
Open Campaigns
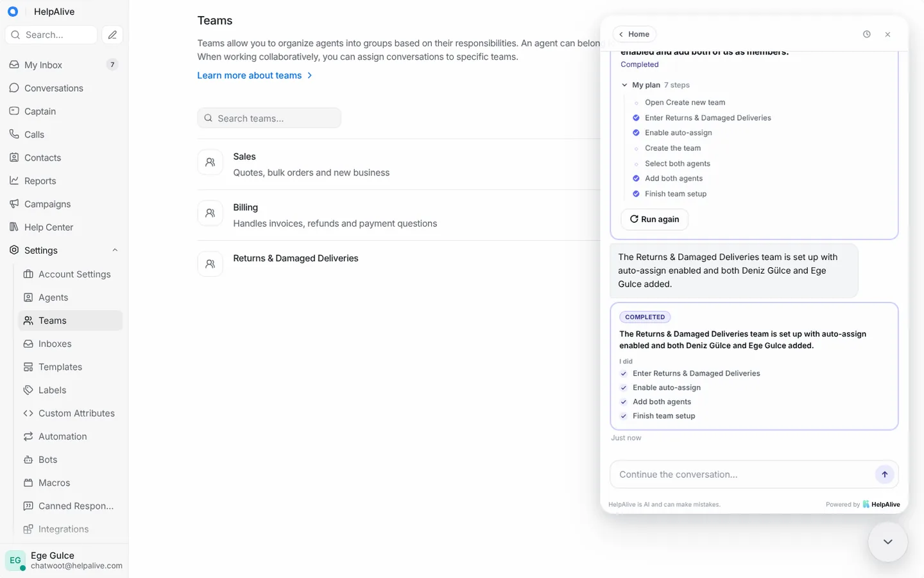pyautogui.click(x=64, y=204)
